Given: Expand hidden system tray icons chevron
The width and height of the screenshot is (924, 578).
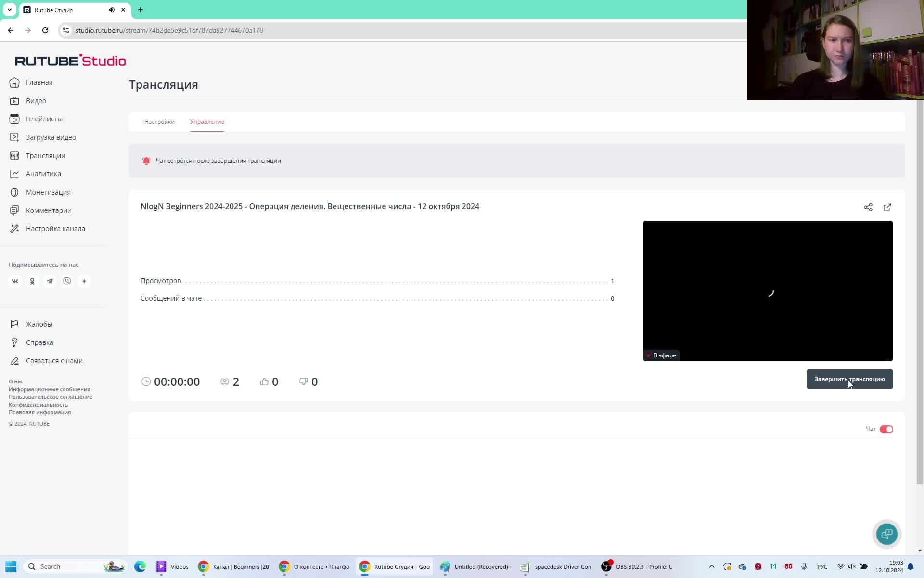Looking at the screenshot, I should pyautogui.click(x=711, y=566).
